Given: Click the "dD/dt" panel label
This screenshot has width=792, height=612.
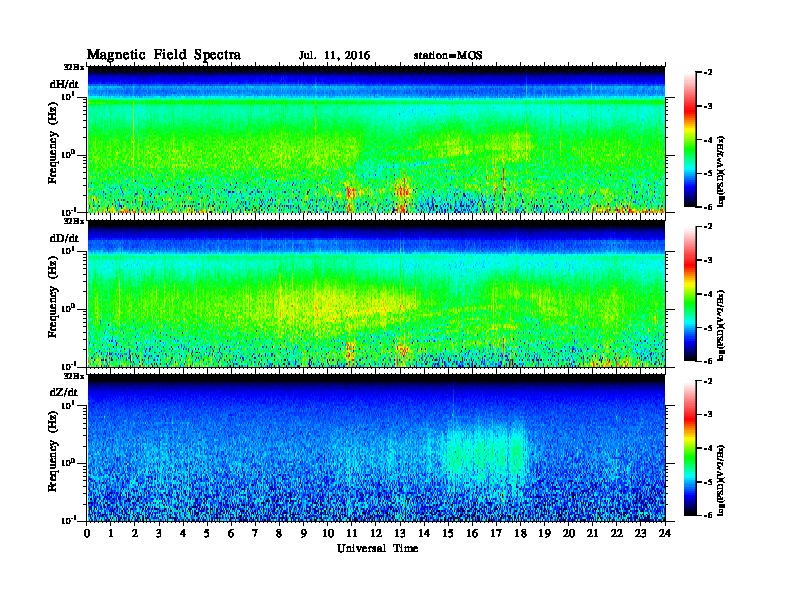Looking at the screenshot, I should (x=64, y=238).
